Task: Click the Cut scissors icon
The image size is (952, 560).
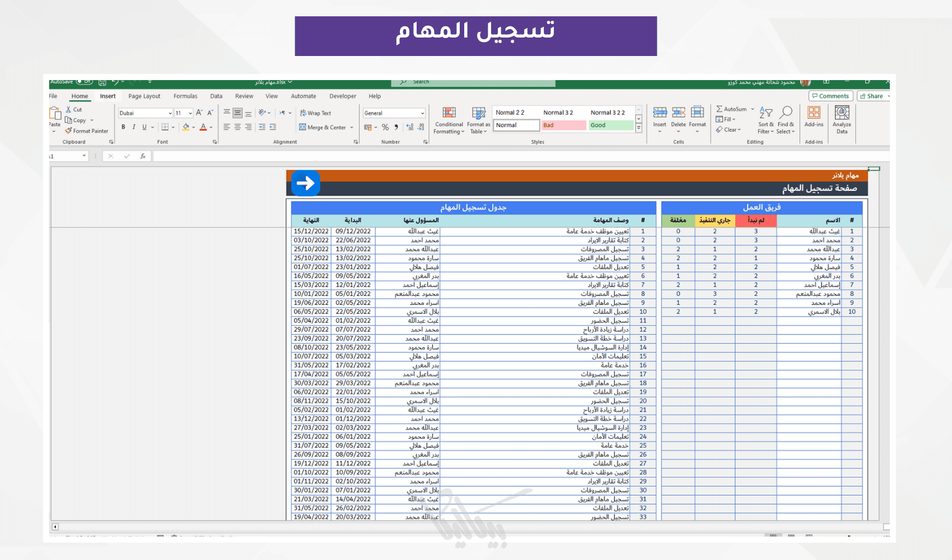Action: click(68, 110)
